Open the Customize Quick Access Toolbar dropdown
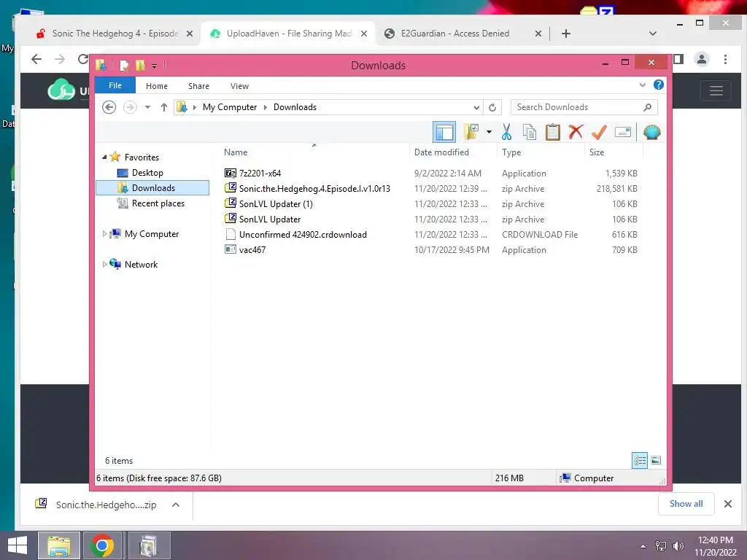The width and height of the screenshot is (747, 560). (x=155, y=66)
